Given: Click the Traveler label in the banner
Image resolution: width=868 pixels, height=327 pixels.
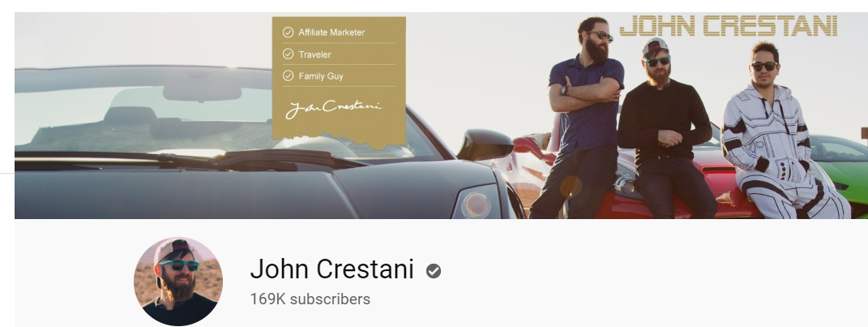Looking at the screenshot, I should pyautogui.click(x=314, y=54).
